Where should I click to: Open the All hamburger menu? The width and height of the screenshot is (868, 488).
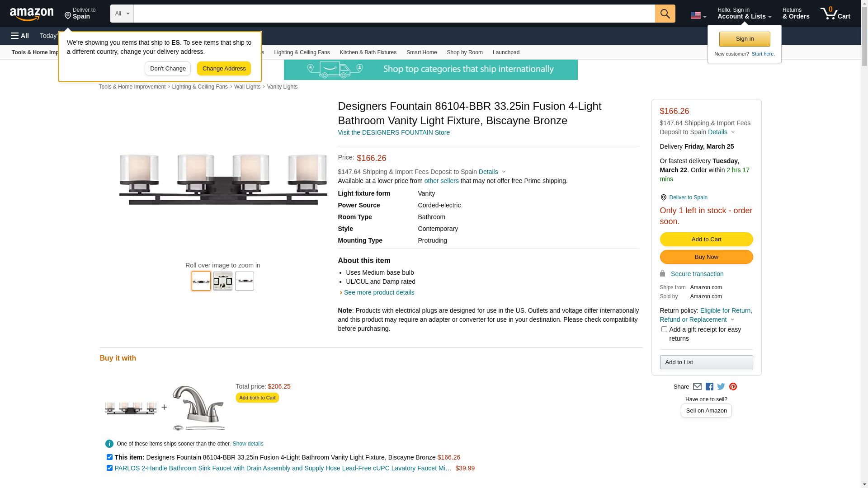tap(20, 36)
